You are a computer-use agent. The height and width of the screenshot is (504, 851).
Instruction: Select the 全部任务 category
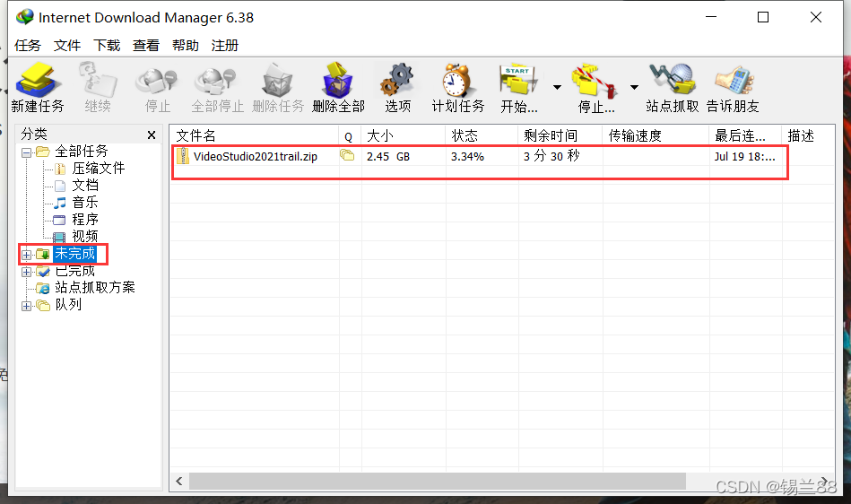tap(82, 152)
